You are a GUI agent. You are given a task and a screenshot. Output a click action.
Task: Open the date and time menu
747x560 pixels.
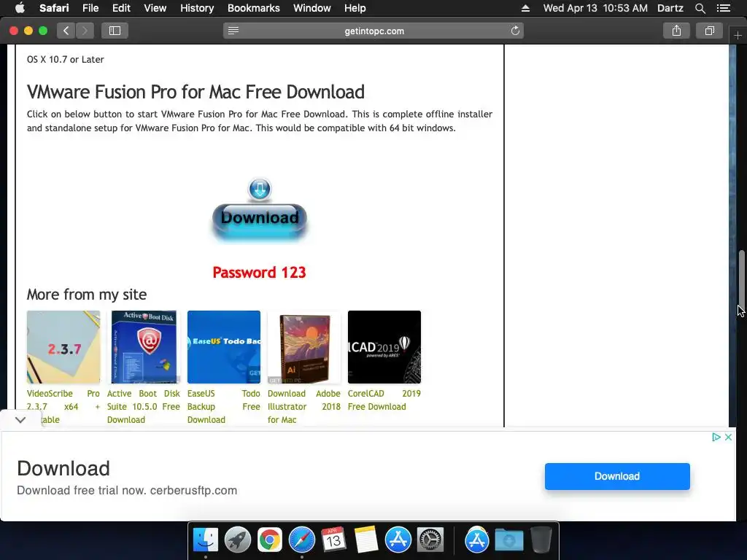pyautogui.click(x=595, y=8)
